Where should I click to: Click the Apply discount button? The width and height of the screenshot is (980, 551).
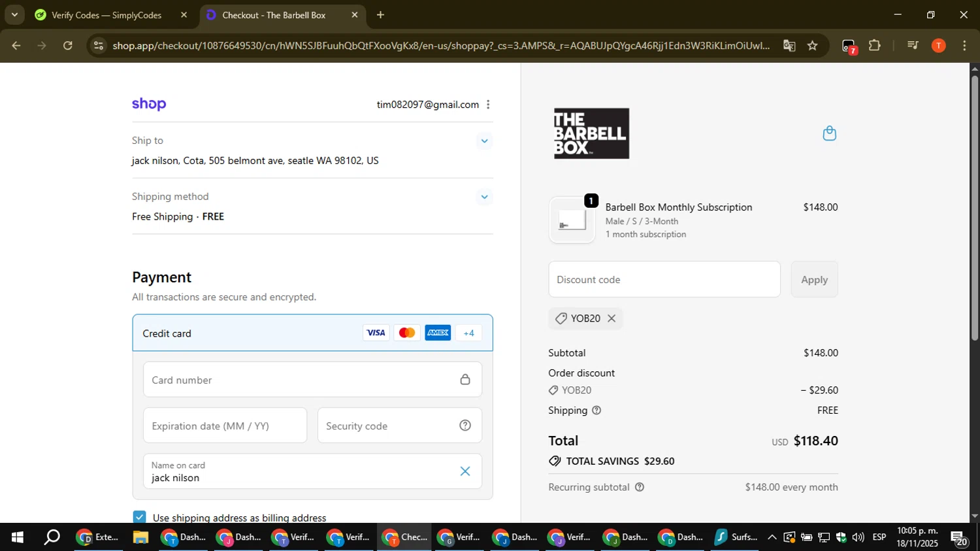tap(814, 279)
